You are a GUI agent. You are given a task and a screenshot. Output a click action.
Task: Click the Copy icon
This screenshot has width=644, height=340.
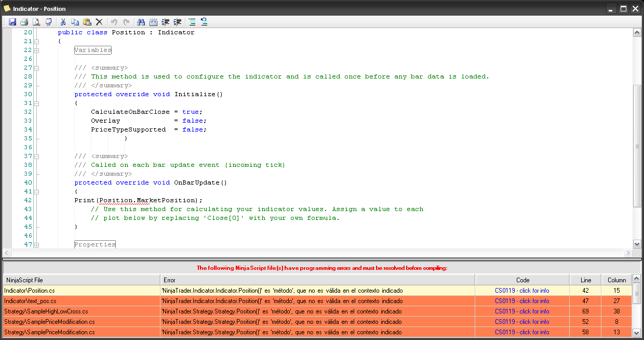click(x=75, y=22)
